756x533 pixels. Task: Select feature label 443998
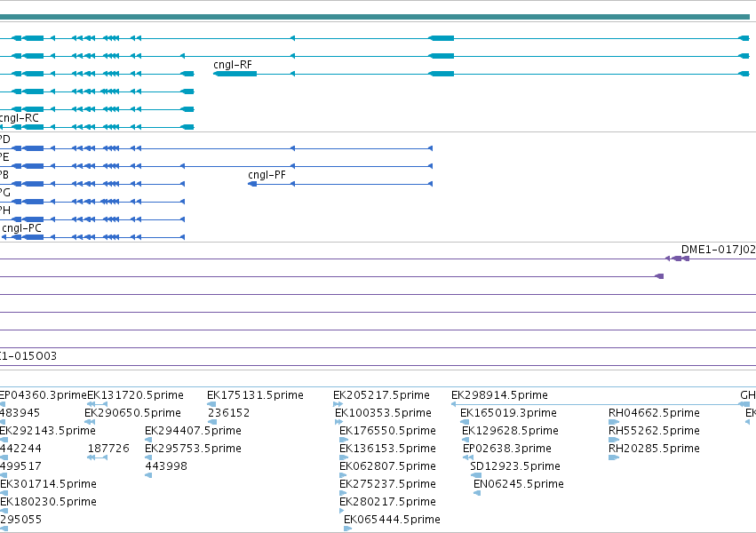coord(166,466)
